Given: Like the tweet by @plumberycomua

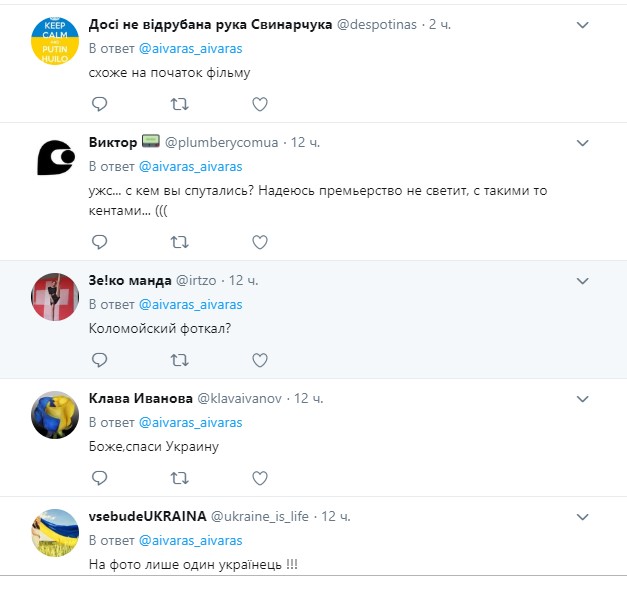Looking at the screenshot, I should (259, 241).
